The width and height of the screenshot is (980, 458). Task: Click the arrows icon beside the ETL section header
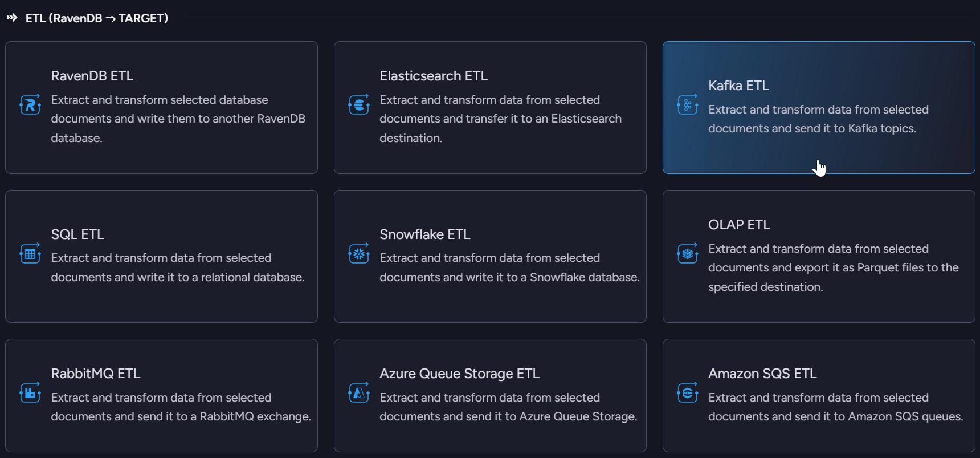(12, 18)
